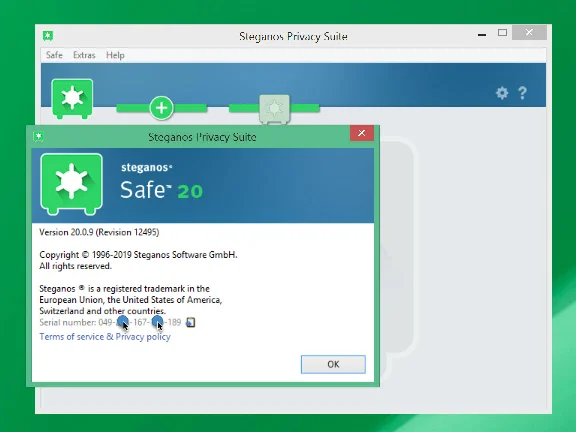Viewport: 576px width, 432px height.
Task: Copy serial number with clipboard icon
Action: 190,322
